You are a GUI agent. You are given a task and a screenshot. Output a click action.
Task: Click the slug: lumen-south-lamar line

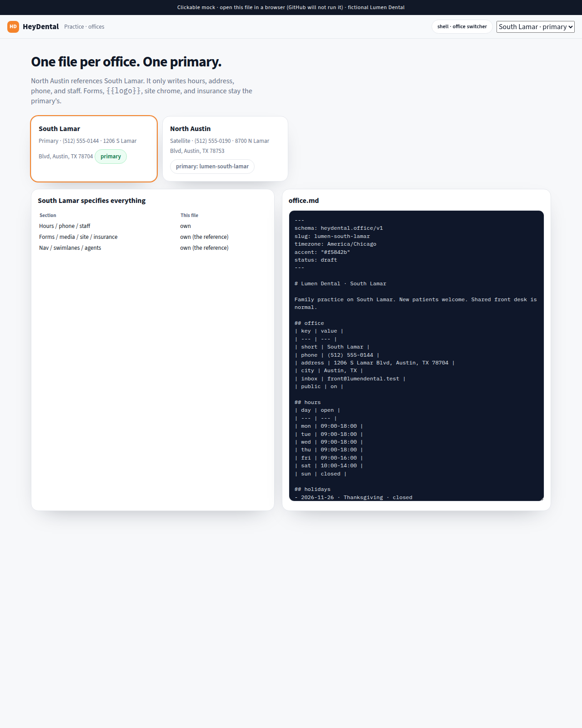(332, 237)
